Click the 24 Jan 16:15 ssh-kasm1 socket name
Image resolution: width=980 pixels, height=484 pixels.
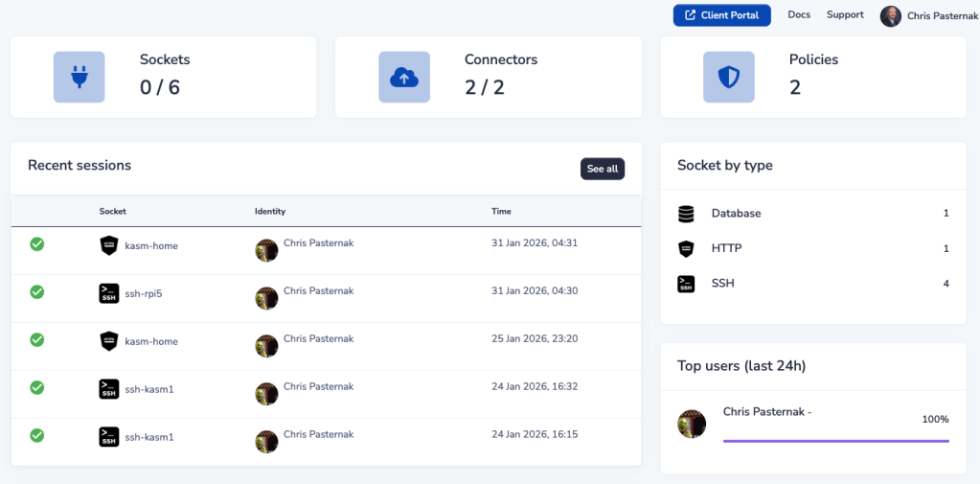tap(149, 438)
